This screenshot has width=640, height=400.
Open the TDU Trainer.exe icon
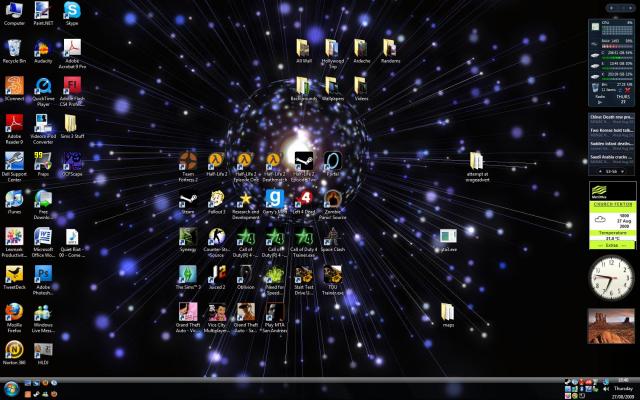(333, 280)
